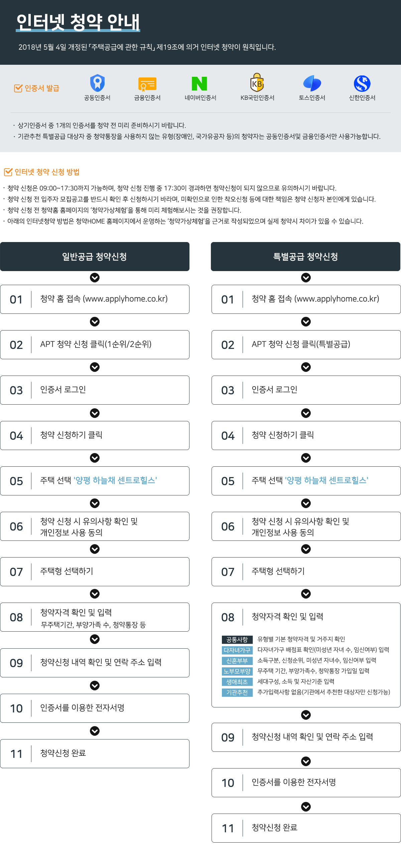Viewport: 401px width, 868px height.
Task: Click the 신혼부부 colored label
Action: (x=237, y=661)
